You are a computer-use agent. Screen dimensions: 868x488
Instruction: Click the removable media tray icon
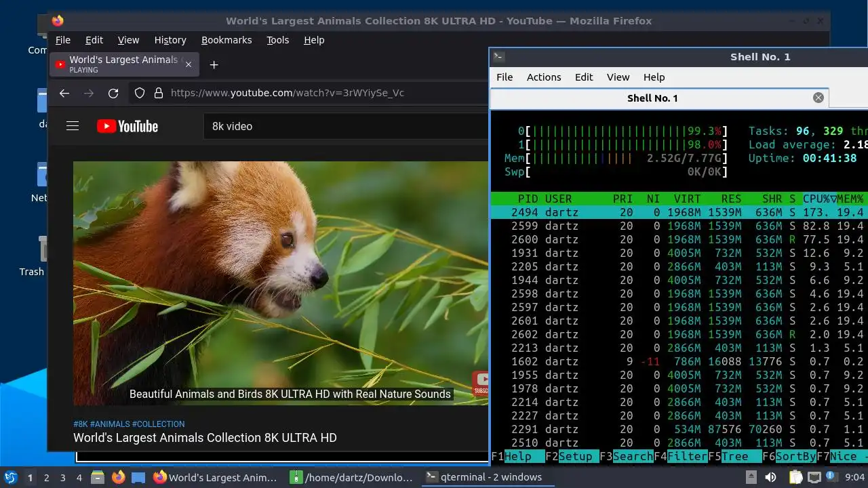coord(751,477)
